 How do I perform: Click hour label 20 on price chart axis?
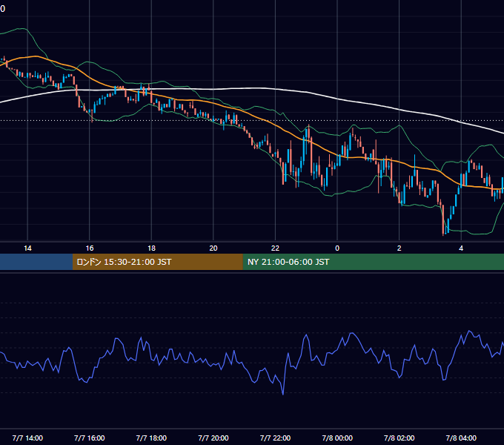tap(213, 248)
